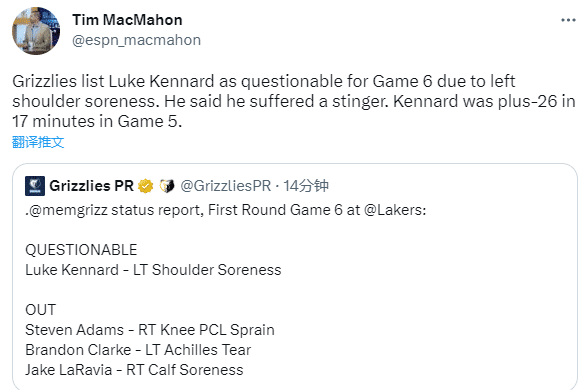Click the Steven Adams injury line

click(150, 330)
